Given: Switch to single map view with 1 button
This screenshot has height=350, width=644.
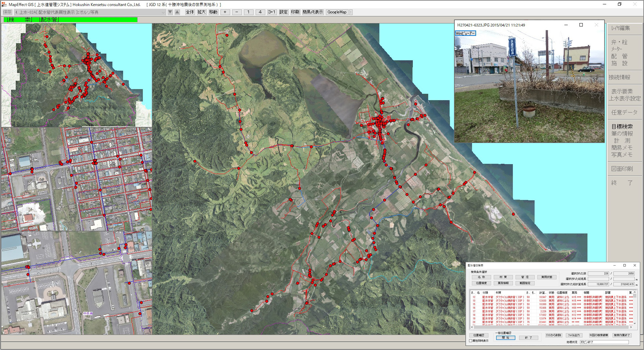Looking at the screenshot, I should 248,12.
